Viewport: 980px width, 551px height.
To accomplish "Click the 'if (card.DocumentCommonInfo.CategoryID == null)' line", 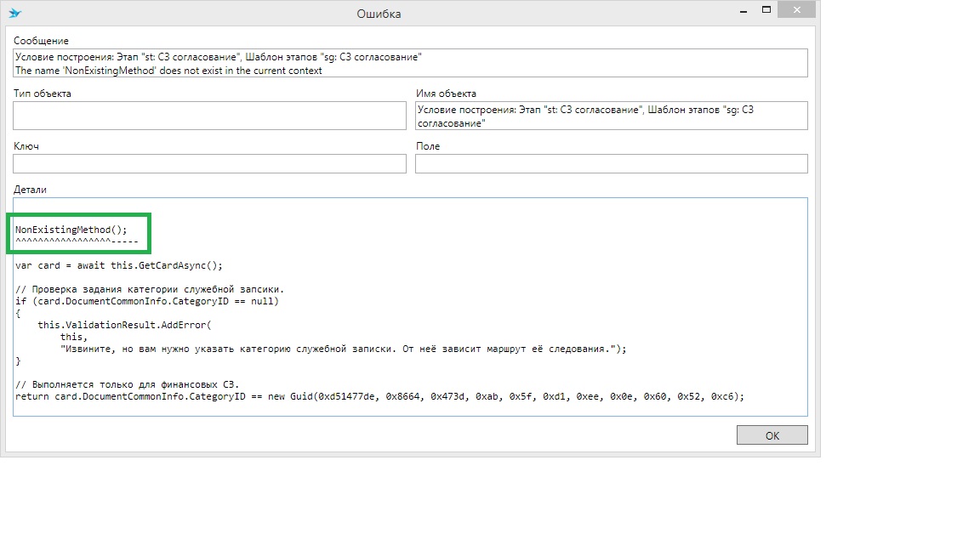I will 147,301.
